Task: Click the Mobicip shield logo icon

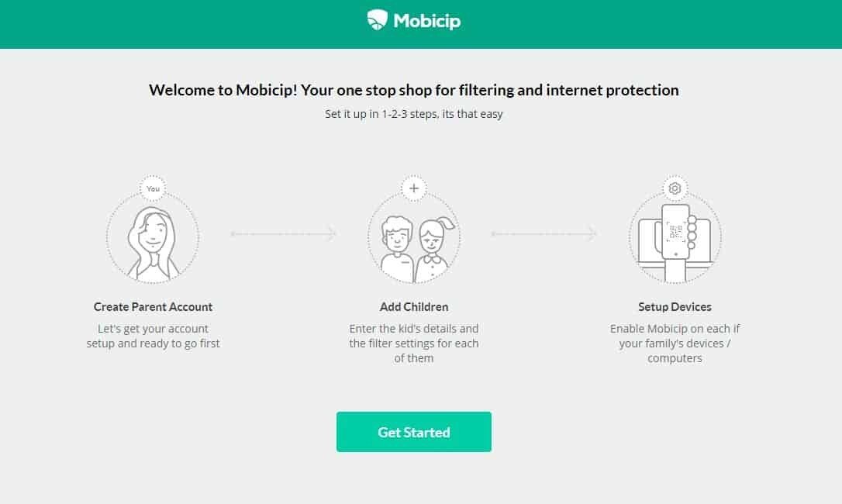Action: pyautogui.click(x=377, y=20)
